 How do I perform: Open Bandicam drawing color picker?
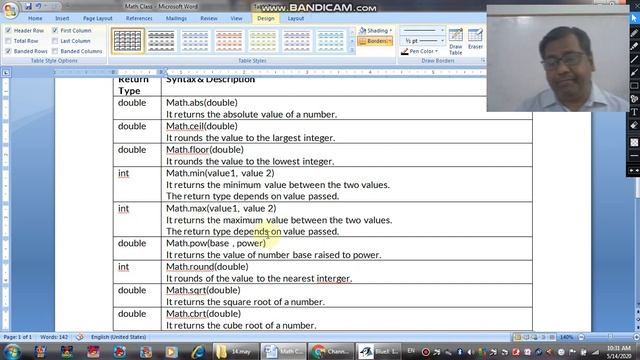634,142
